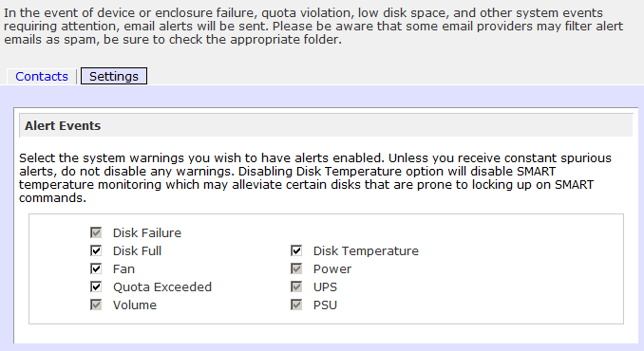Toggle the UPS alert checkbox
The image size is (644, 351).
point(296,287)
